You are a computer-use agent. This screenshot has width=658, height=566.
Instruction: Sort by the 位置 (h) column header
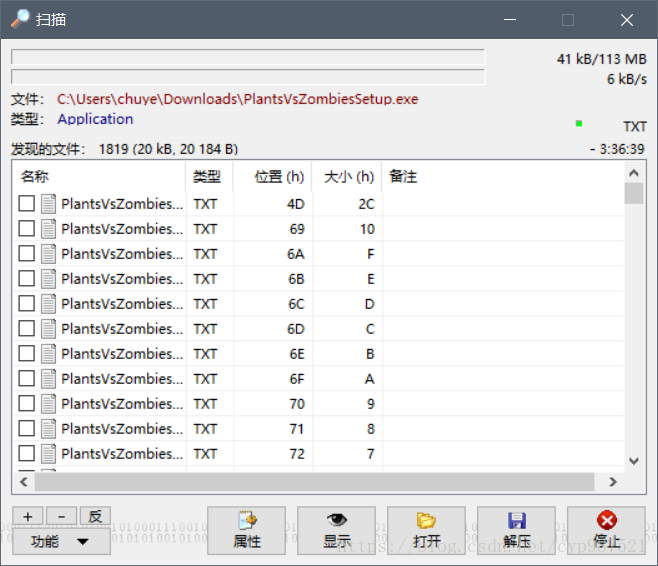tap(272, 177)
